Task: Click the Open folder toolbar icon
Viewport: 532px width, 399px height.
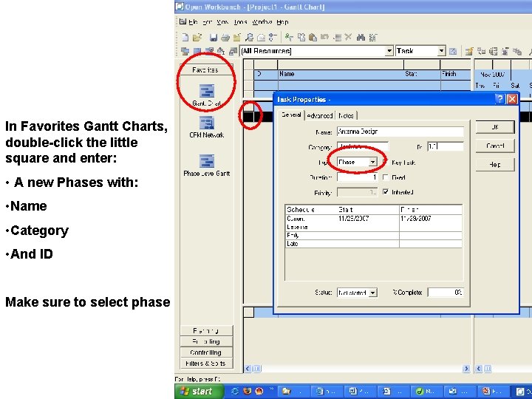Action: coord(197,38)
